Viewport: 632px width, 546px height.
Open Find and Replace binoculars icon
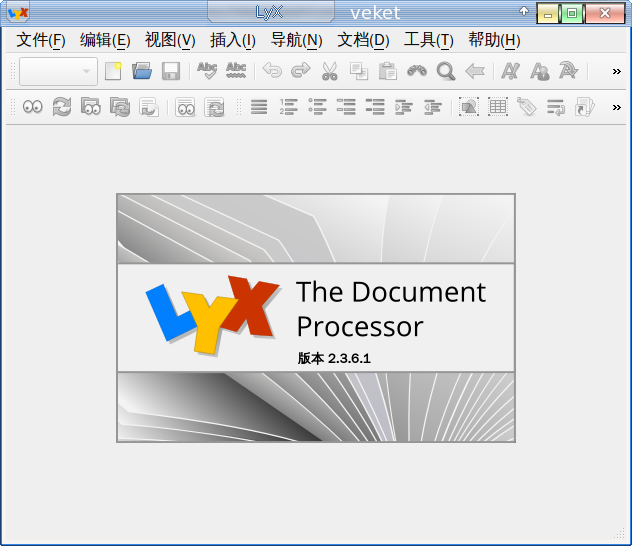[417, 71]
